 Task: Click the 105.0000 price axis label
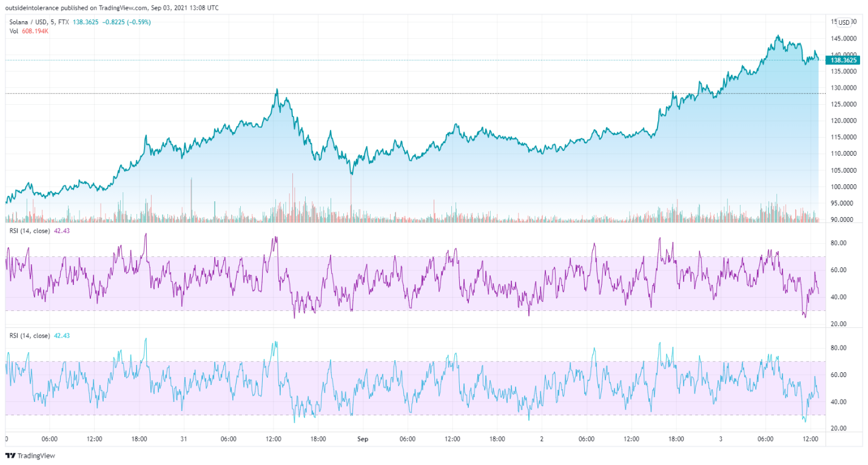point(844,170)
